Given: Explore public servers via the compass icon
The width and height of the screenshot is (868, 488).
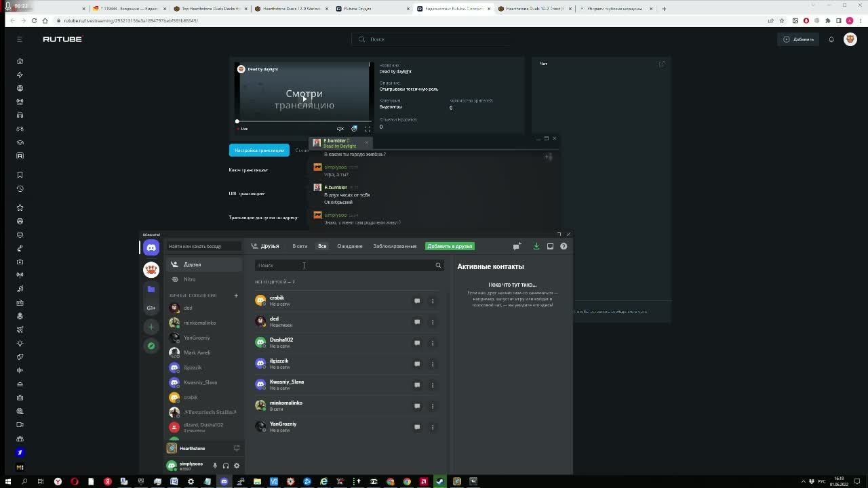Looking at the screenshot, I should [151, 346].
